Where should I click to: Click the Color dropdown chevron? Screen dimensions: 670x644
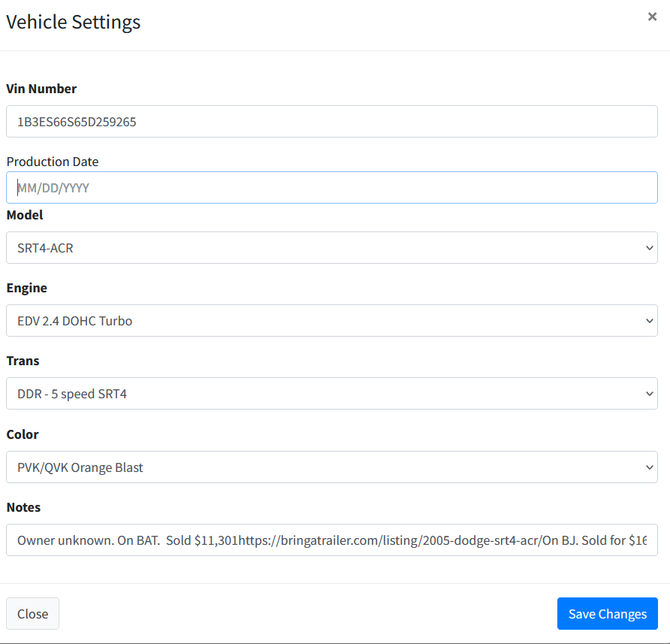[649, 467]
